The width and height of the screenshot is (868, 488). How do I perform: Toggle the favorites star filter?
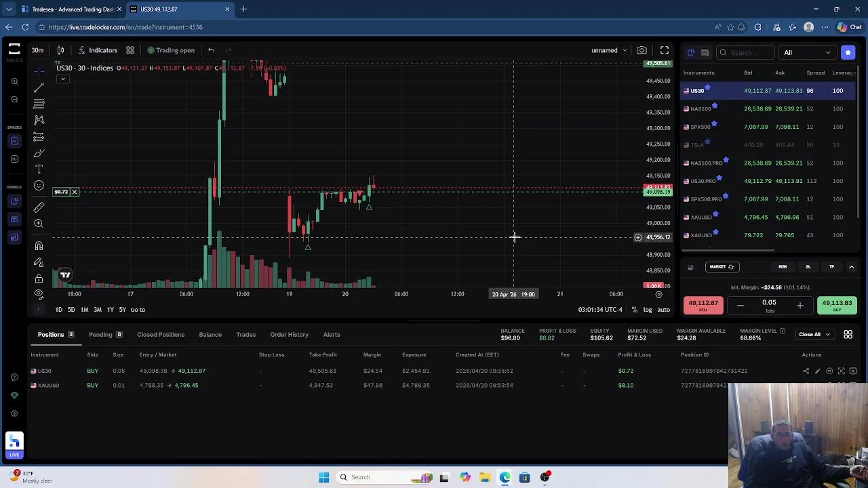tap(848, 52)
